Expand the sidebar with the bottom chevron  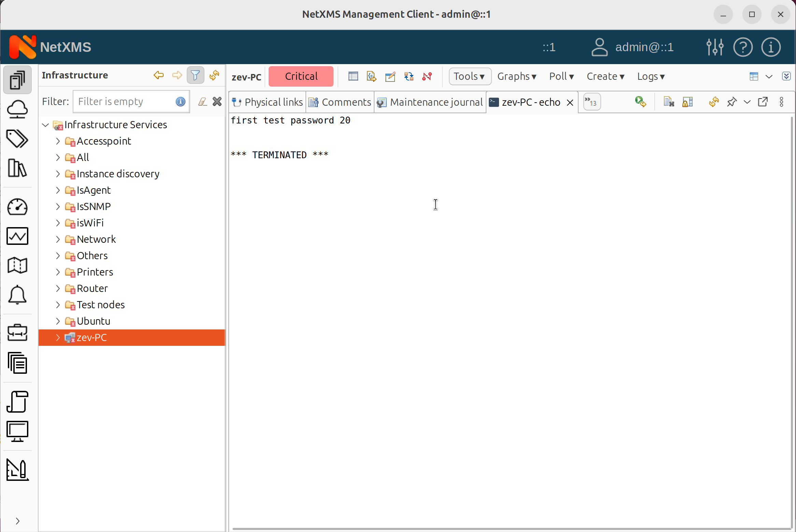[17, 521]
